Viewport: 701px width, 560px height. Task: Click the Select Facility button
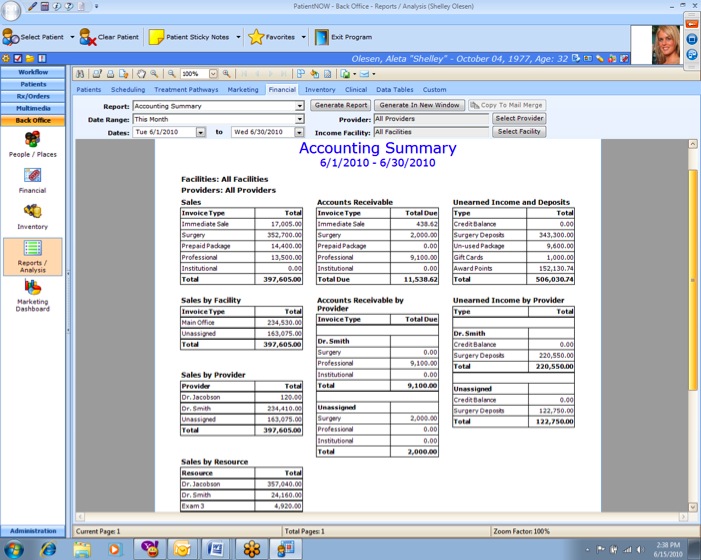click(519, 132)
